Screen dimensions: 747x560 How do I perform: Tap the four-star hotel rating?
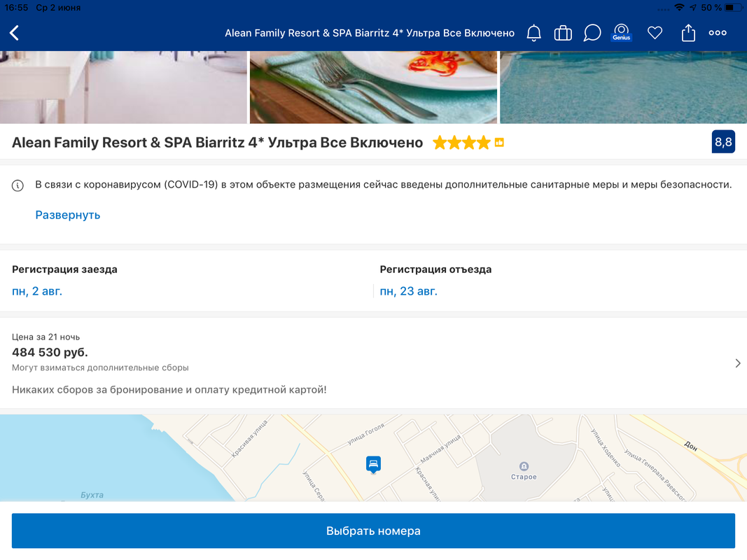pos(461,142)
